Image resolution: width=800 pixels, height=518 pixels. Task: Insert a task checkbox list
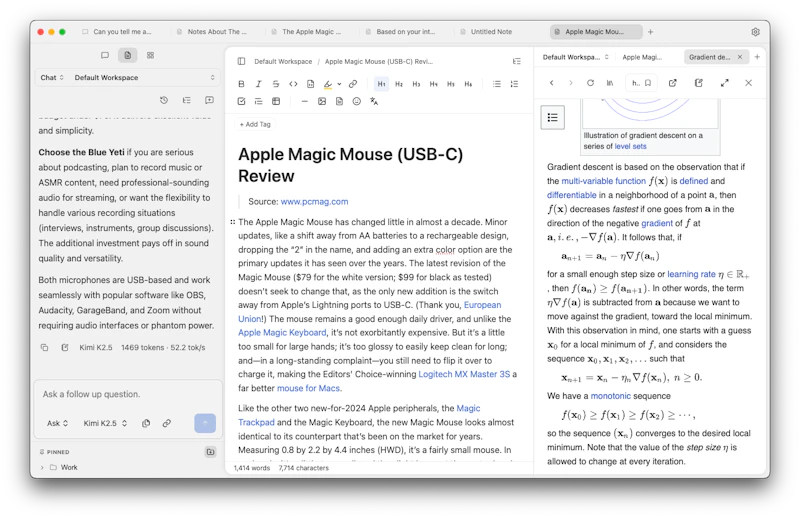(241, 101)
